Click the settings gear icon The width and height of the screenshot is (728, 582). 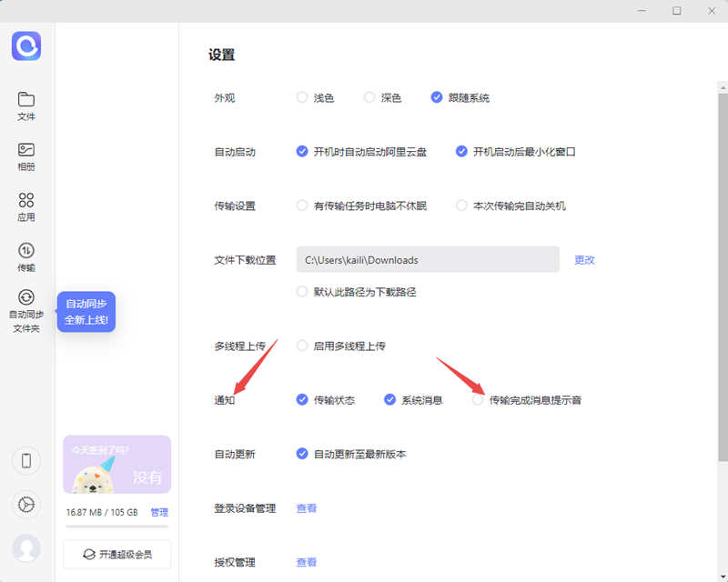point(25,505)
